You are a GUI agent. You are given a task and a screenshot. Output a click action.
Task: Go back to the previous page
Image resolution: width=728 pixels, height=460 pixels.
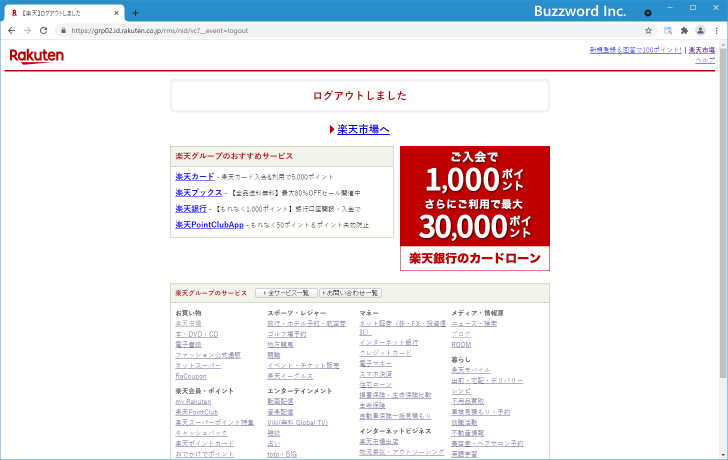(12, 31)
